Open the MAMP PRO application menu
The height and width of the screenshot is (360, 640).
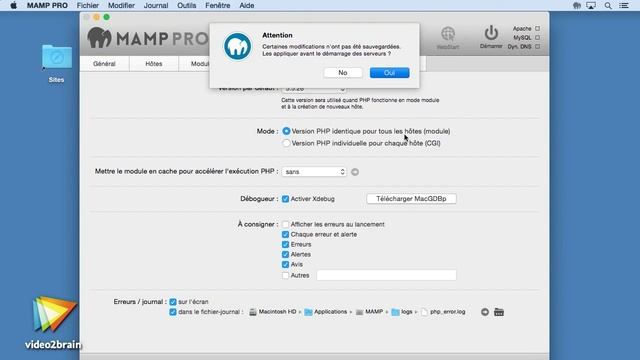coord(47,5)
